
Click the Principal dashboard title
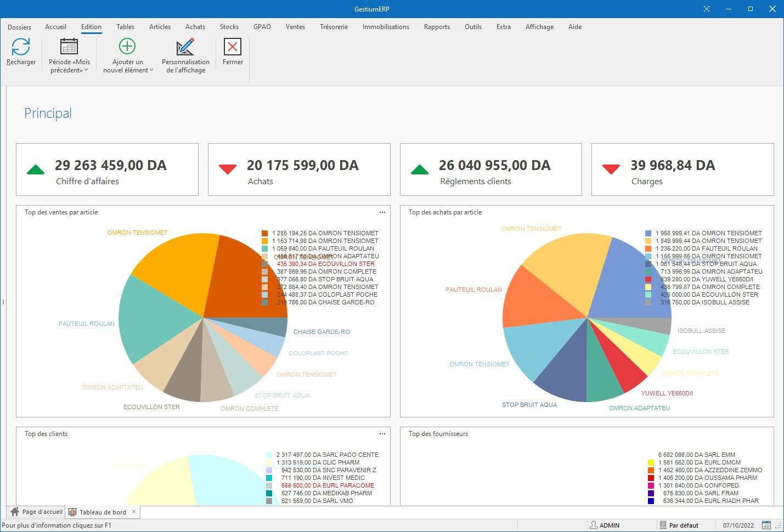[48, 114]
